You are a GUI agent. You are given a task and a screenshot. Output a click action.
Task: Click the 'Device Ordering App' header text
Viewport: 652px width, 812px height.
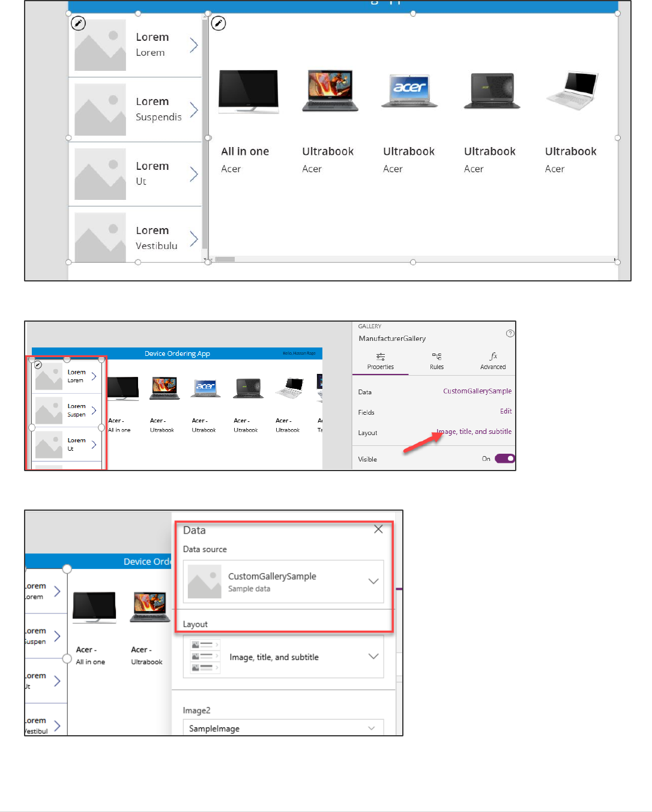[x=177, y=353]
